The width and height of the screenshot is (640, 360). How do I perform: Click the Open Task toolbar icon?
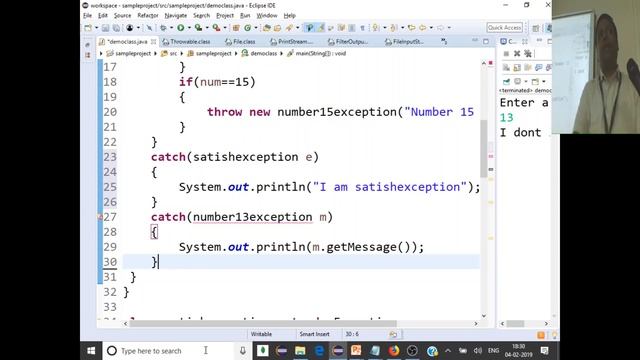click(x=277, y=28)
